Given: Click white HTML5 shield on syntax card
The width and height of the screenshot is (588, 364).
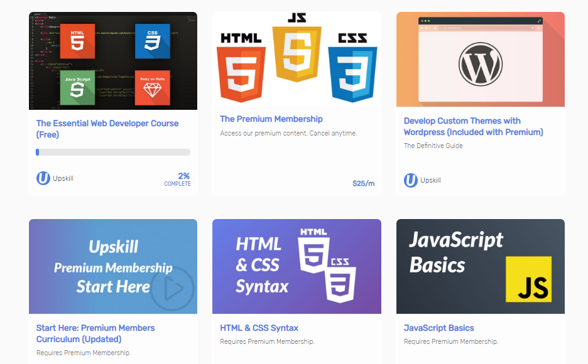Looking at the screenshot, I should coord(313,255).
